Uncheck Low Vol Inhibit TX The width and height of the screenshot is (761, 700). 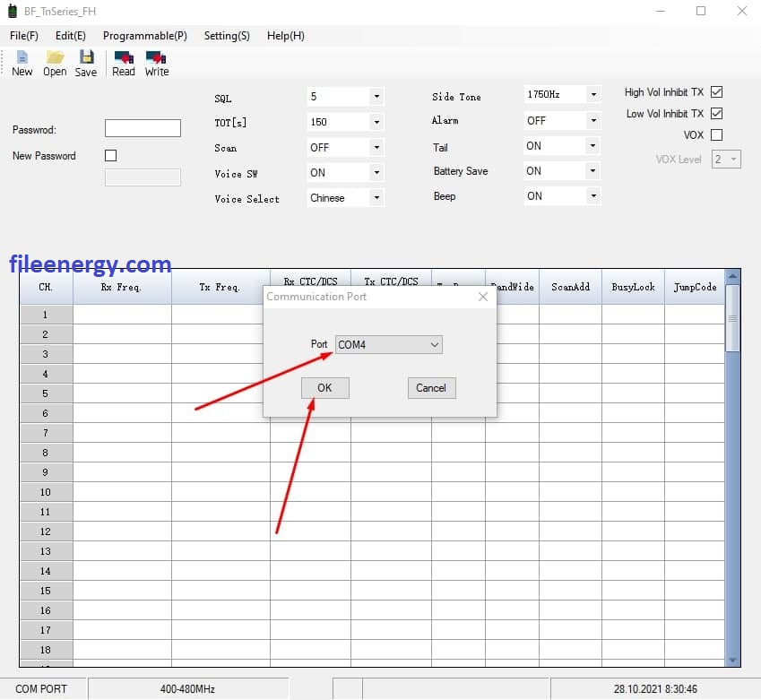pos(716,113)
